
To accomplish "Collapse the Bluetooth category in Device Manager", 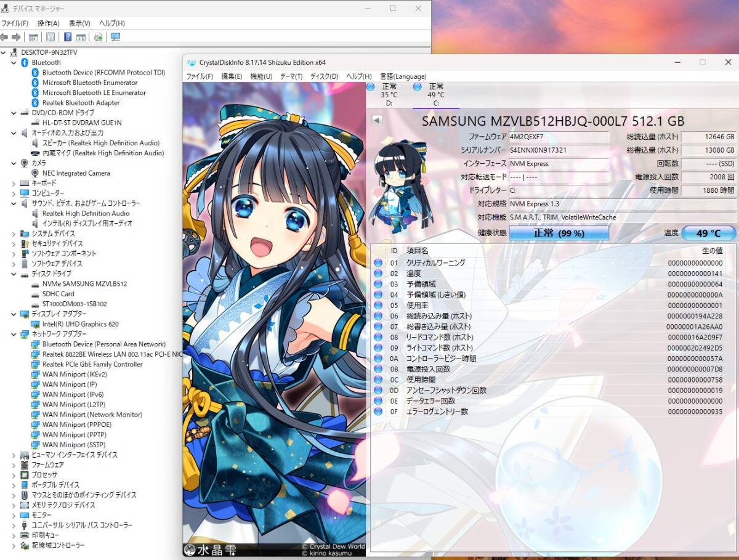I will pyautogui.click(x=14, y=62).
